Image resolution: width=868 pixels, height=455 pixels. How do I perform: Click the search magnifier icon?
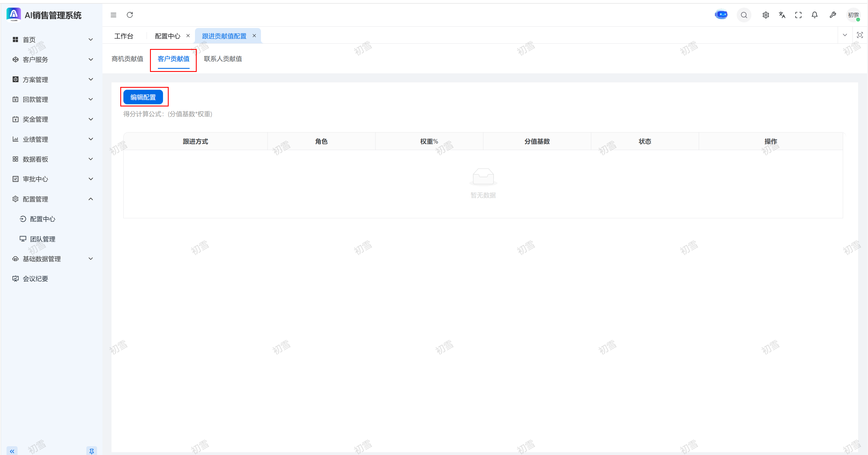[x=744, y=15]
